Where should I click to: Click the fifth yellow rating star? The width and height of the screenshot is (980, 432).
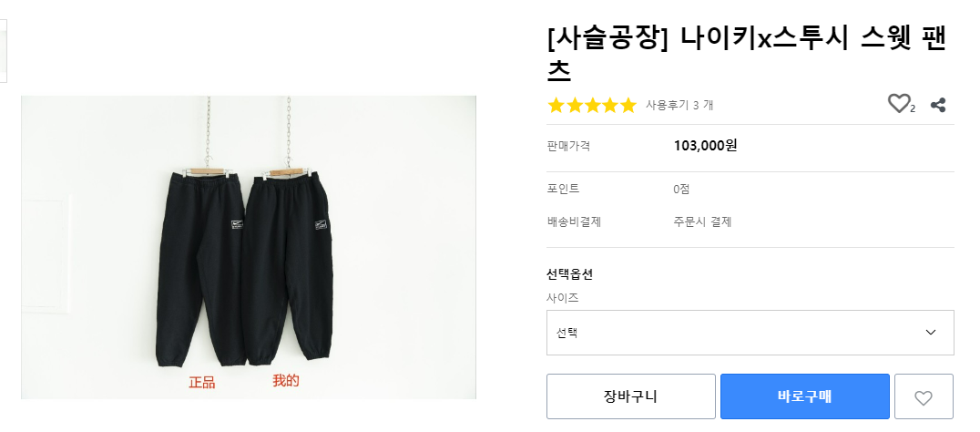pos(628,106)
